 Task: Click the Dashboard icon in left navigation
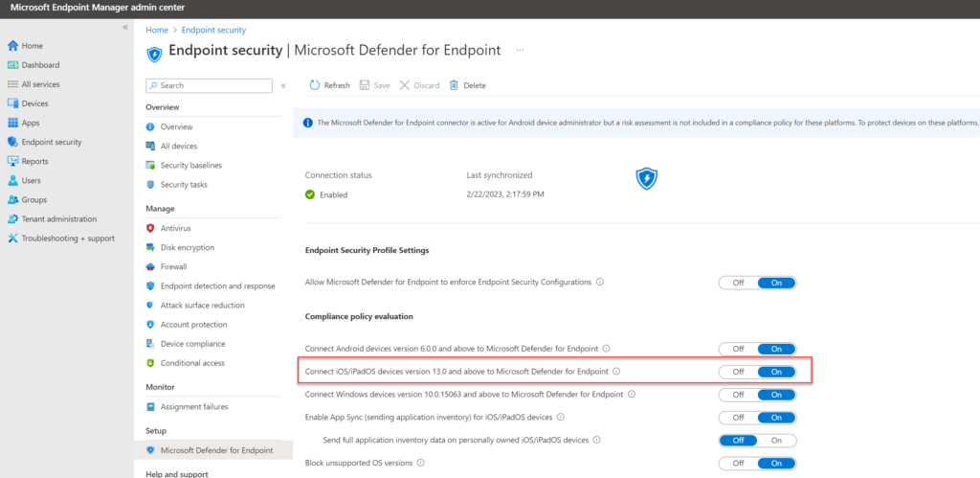[12, 65]
